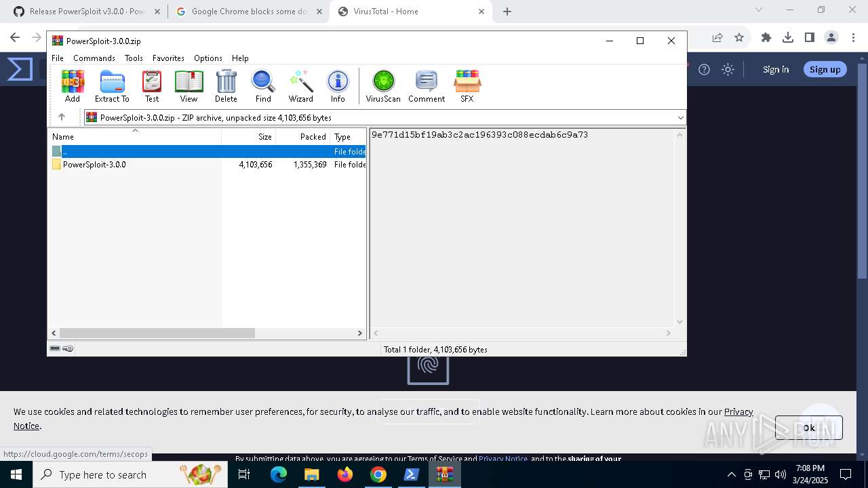Run the Test archive tool
Viewport: 868px width, 488px height.
pos(152,86)
